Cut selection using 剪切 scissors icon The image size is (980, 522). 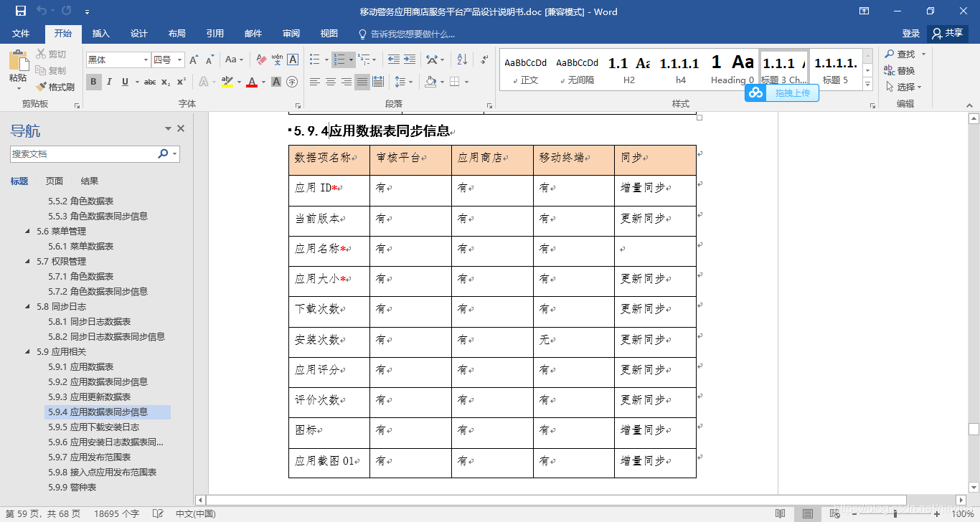51,54
